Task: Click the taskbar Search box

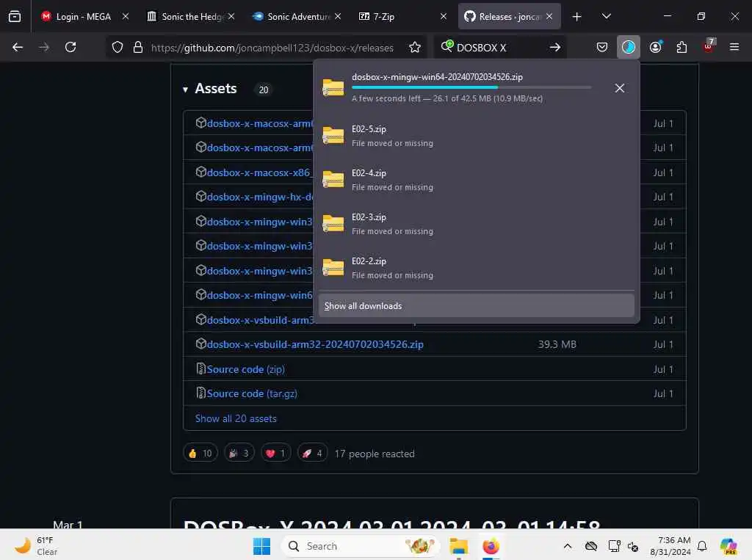Action: pos(360,546)
